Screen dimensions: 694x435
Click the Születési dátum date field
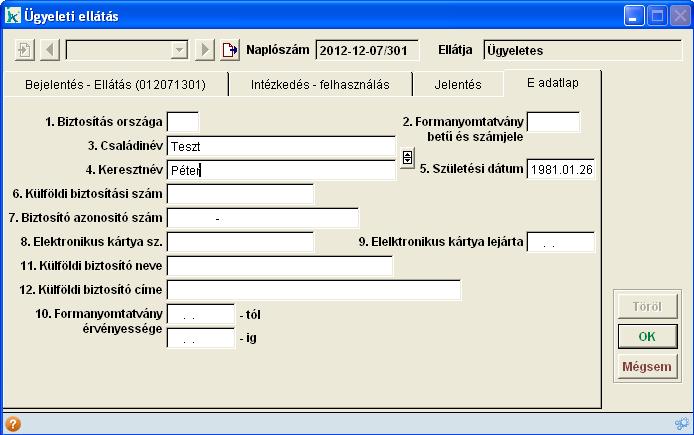(x=560, y=169)
